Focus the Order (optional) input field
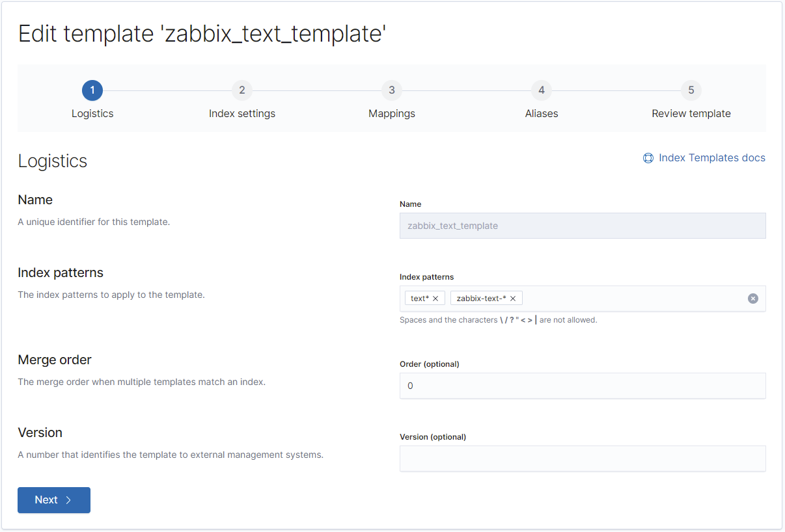Viewport: 785px width, 532px height. [x=582, y=386]
